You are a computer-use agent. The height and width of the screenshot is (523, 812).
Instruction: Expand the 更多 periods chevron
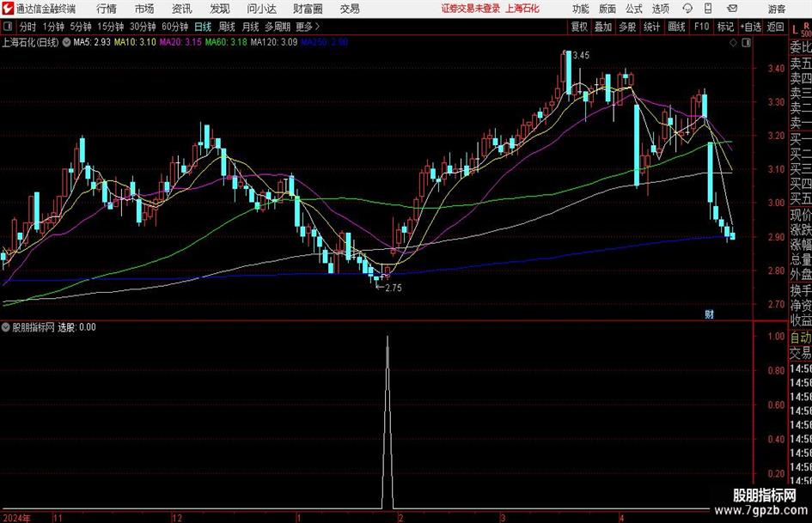[308, 27]
